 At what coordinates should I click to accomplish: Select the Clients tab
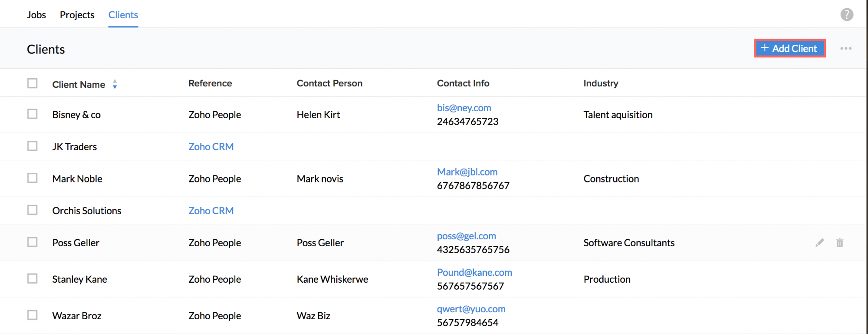tap(123, 15)
